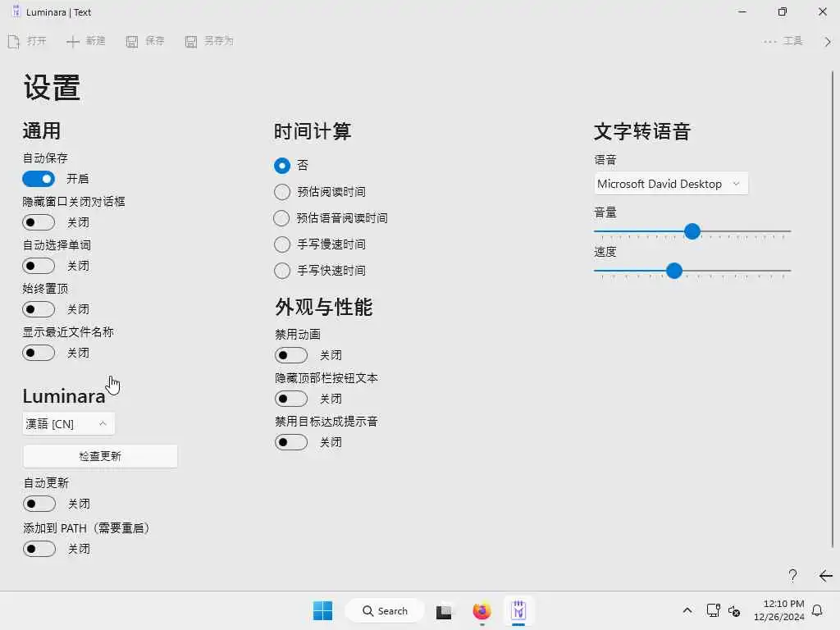
Task: Open Firefox from the taskbar
Action: pos(482,610)
